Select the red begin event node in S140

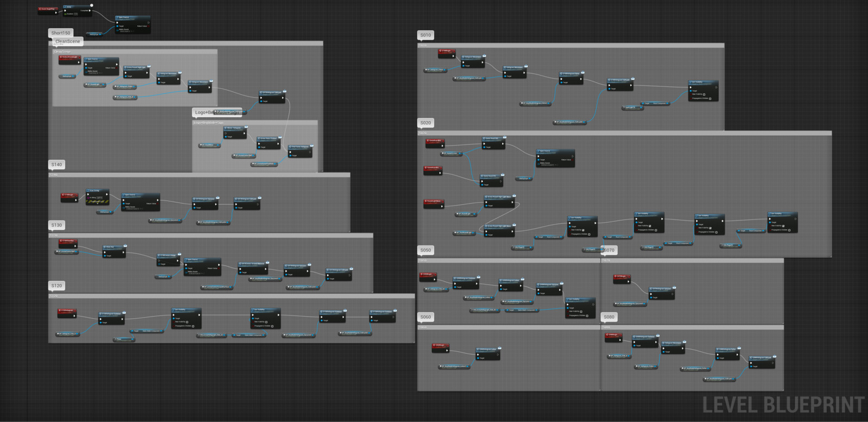coord(69,198)
